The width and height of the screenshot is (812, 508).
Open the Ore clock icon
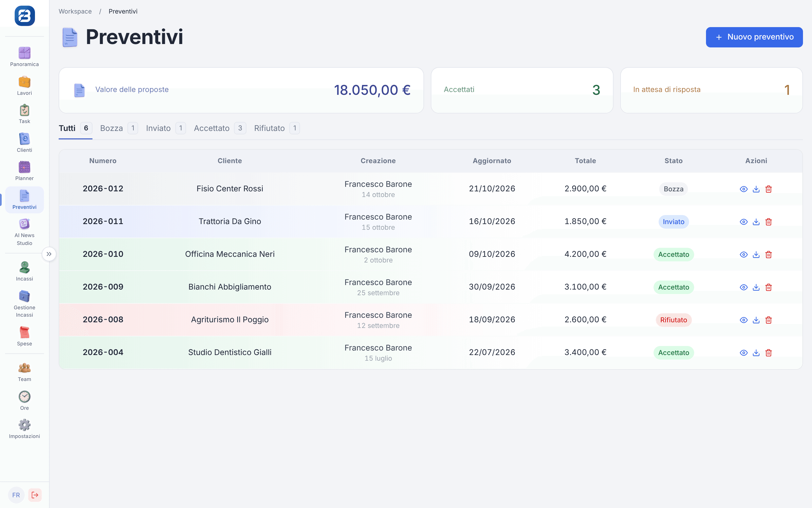(25, 397)
